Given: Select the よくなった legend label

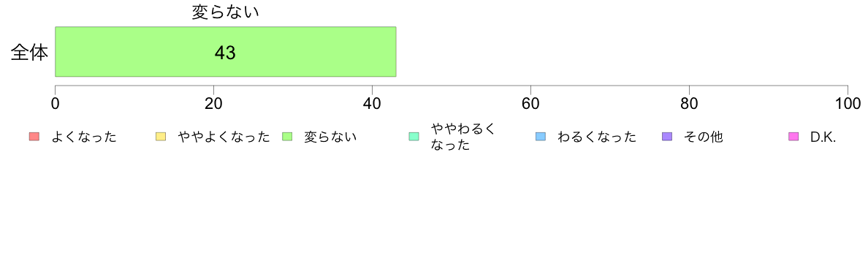Looking at the screenshot, I should (83, 137).
